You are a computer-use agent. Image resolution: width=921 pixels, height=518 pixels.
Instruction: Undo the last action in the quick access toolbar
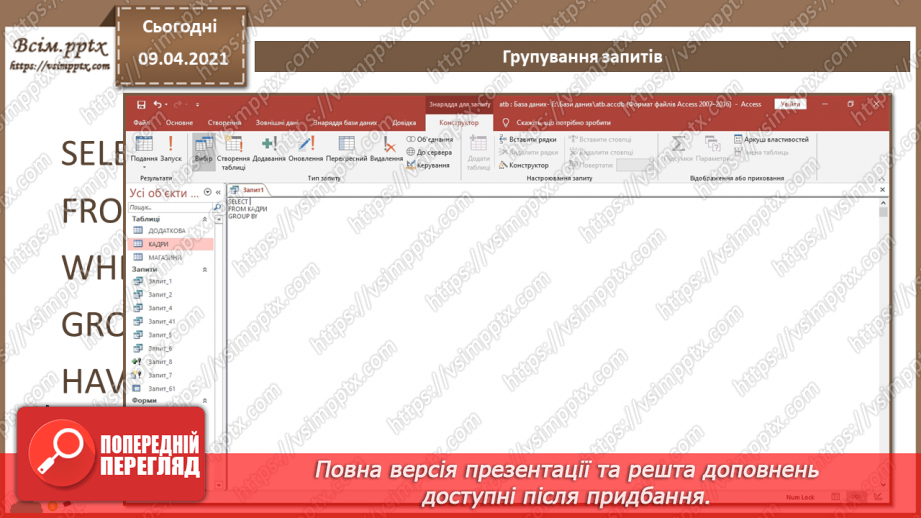[x=157, y=105]
